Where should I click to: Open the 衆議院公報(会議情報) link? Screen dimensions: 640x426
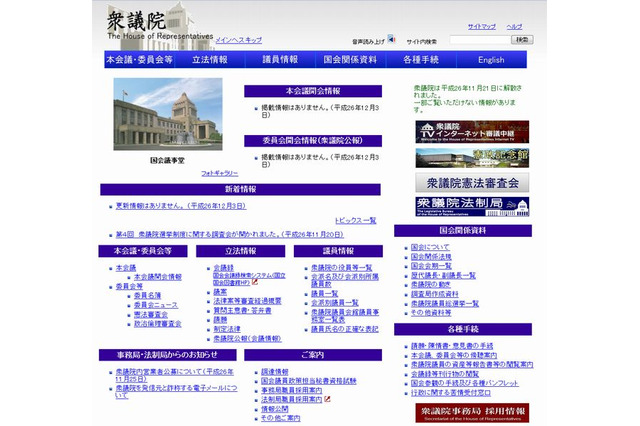(x=247, y=339)
